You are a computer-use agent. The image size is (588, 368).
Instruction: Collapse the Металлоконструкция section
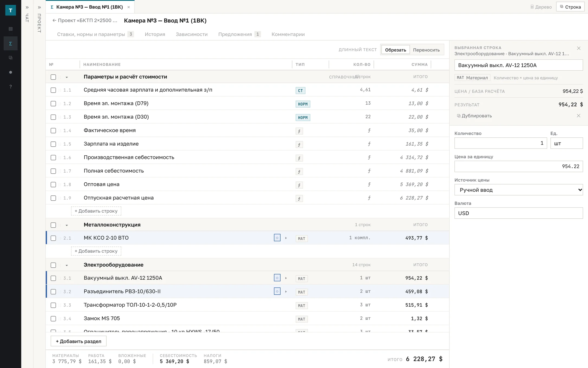(67, 225)
